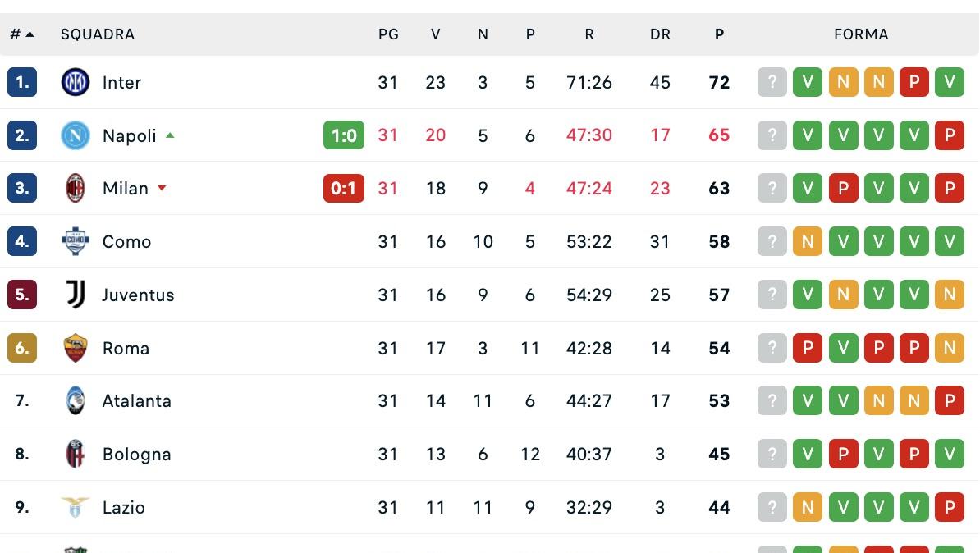Open the Inter club crest
The image size is (980, 553).
pos(75,82)
